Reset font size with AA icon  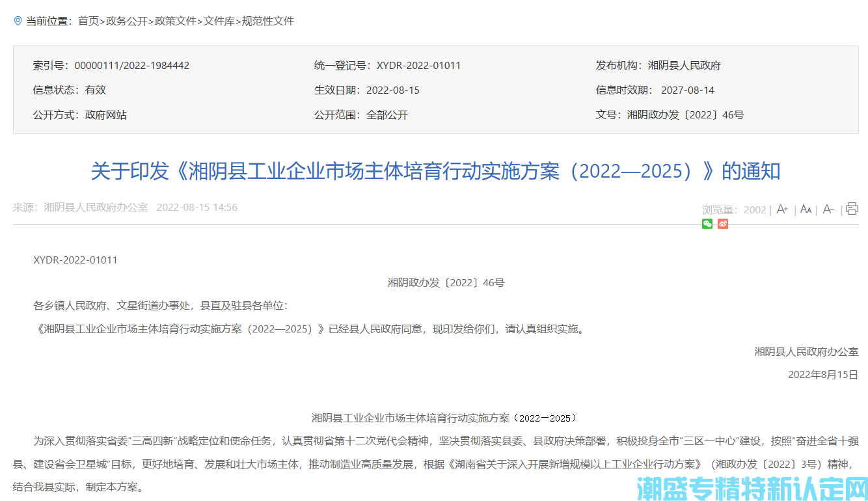(806, 210)
